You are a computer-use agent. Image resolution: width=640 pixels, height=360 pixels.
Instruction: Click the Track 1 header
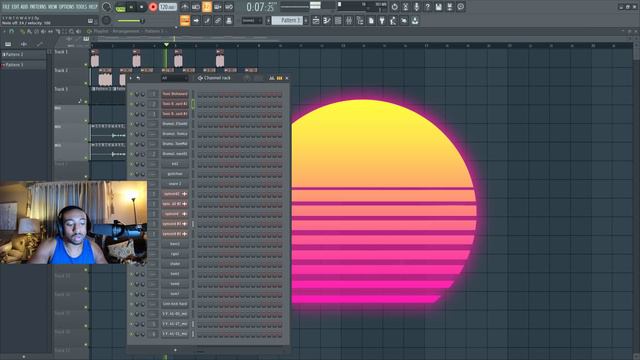(x=71, y=58)
